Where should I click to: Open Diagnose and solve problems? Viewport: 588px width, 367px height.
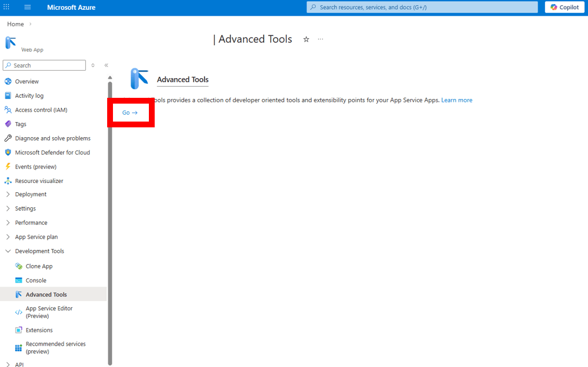[x=52, y=138]
